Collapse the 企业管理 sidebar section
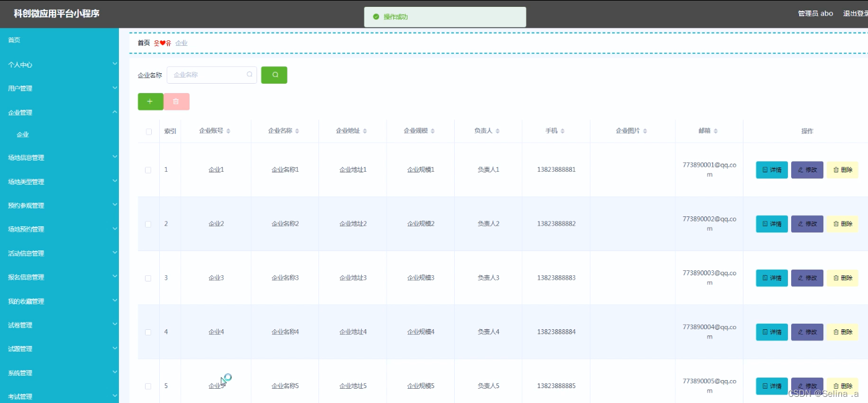The height and width of the screenshot is (403, 868). coord(59,112)
